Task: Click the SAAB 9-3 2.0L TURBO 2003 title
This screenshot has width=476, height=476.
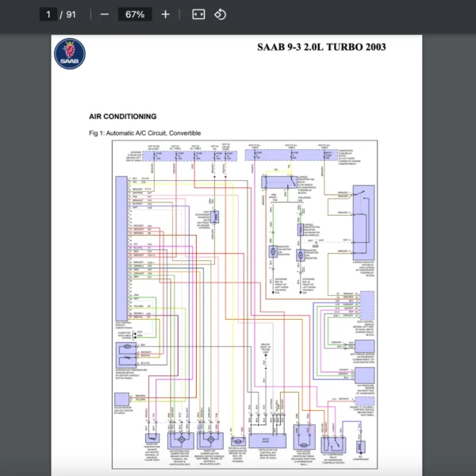Action: click(x=321, y=47)
